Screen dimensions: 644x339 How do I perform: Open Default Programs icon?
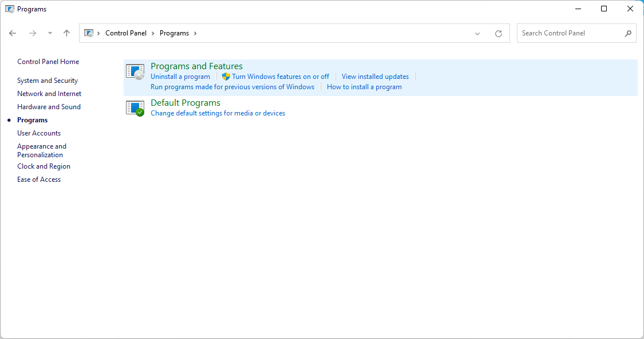click(135, 108)
